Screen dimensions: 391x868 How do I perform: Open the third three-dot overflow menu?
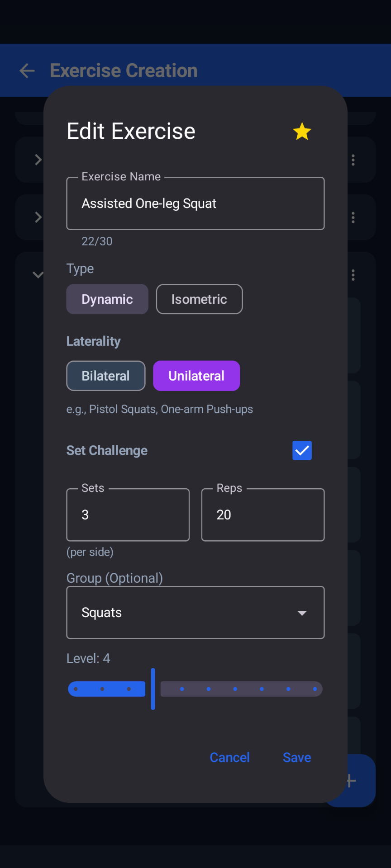353,275
